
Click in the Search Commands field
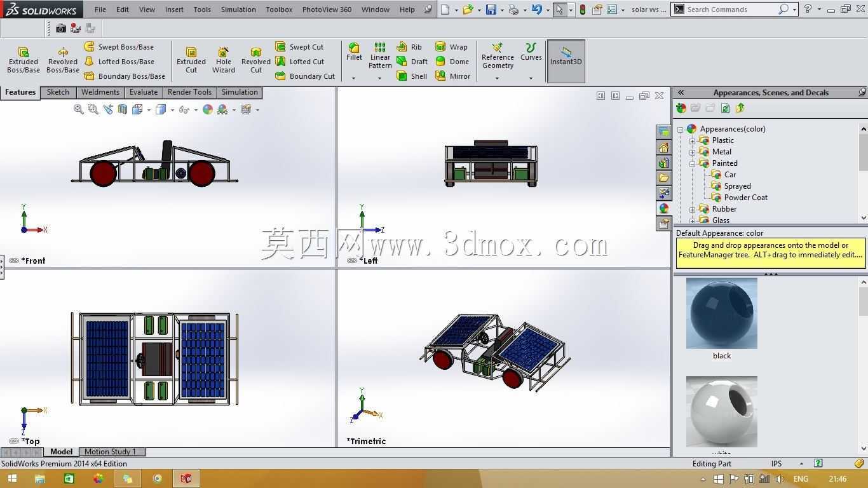pyautogui.click(x=731, y=10)
